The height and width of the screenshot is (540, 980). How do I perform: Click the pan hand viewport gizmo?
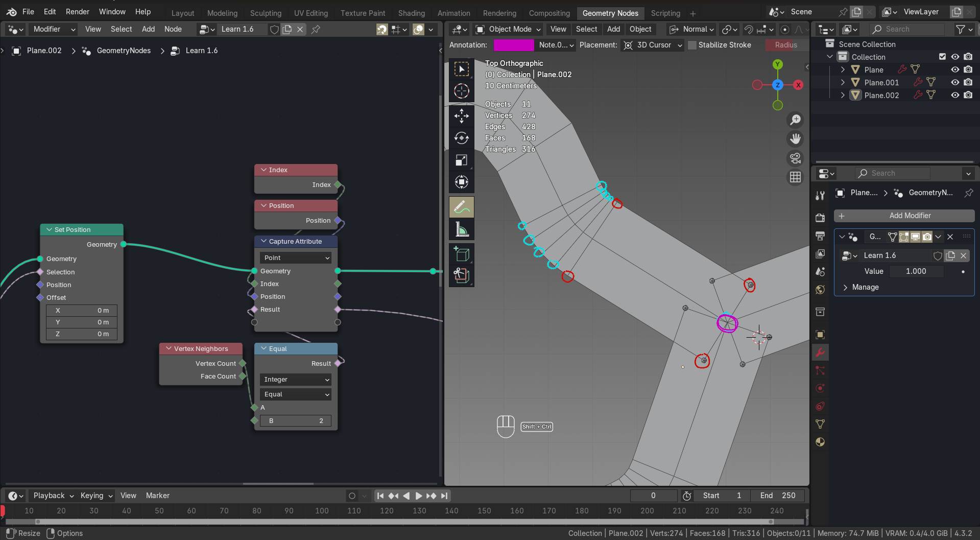tap(795, 139)
